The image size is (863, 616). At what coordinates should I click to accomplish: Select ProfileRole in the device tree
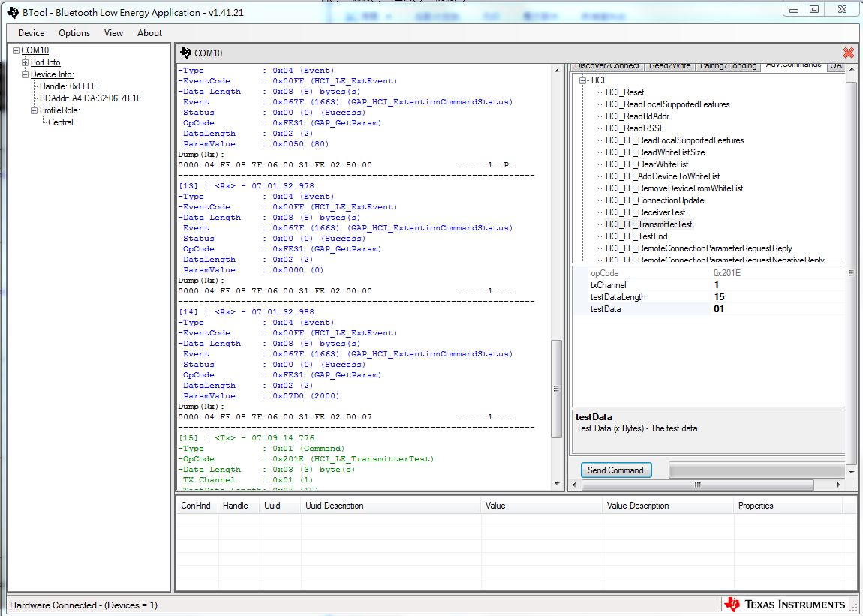point(60,110)
